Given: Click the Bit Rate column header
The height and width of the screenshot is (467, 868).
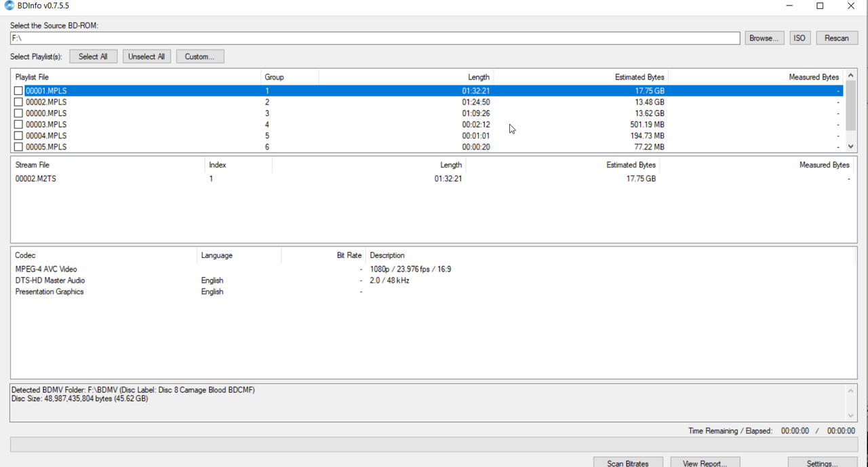Looking at the screenshot, I should (323, 255).
